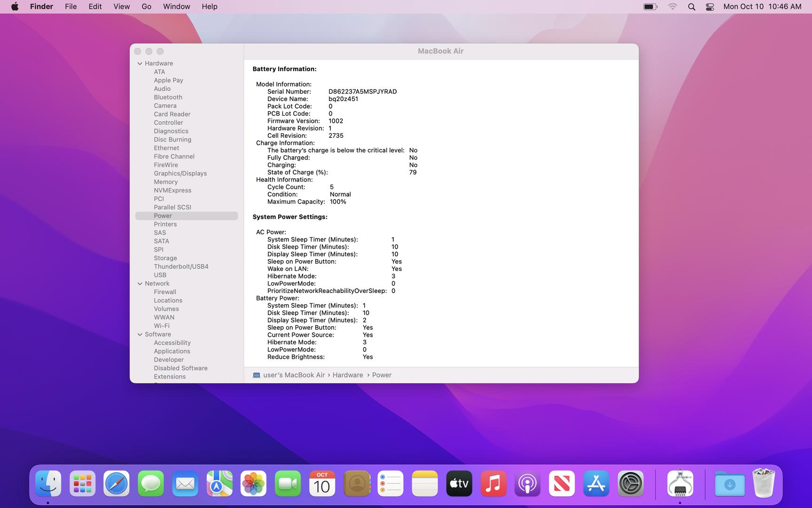Click the Condition value Normal
The height and width of the screenshot is (508, 812).
pyautogui.click(x=340, y=194)
